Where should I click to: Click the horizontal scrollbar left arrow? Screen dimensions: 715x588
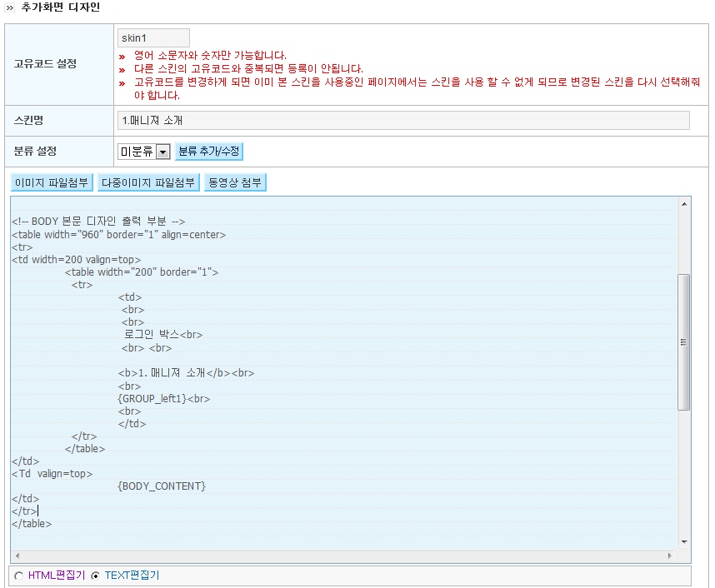pyautogui.click(x=17, y=556)
